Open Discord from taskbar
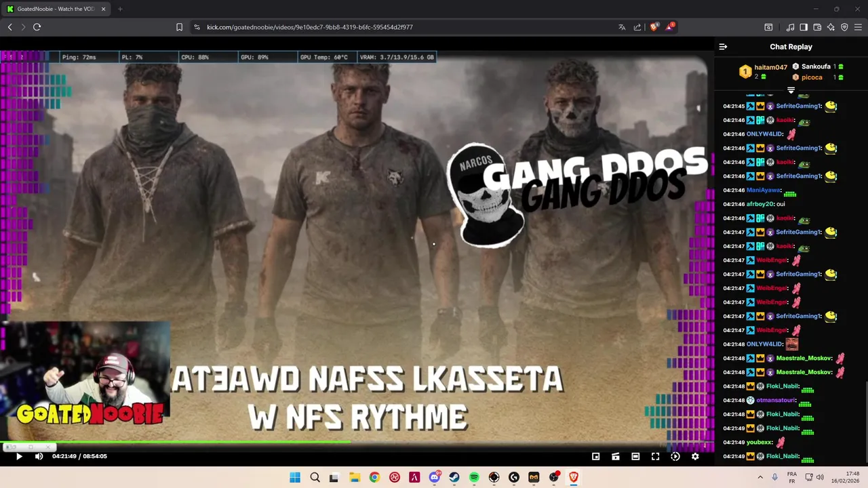This screenshot has width=868, height=488. 434,478
